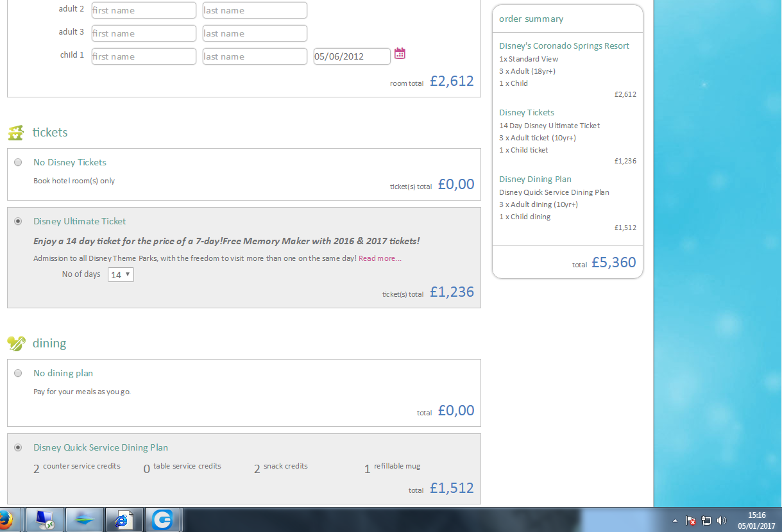Click the 'counter service credits' label
This screenshot has height=532, width=782.
(x=81, y=466)
